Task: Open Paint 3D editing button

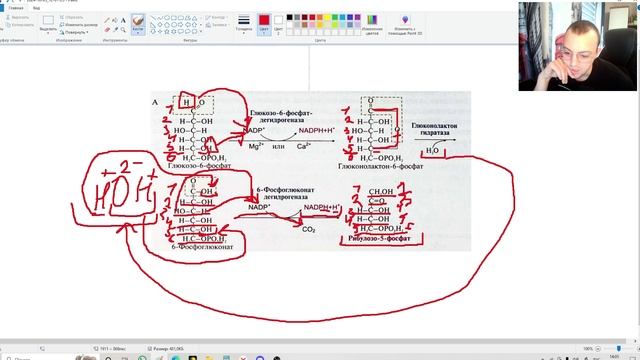Action: pos(405,24)
